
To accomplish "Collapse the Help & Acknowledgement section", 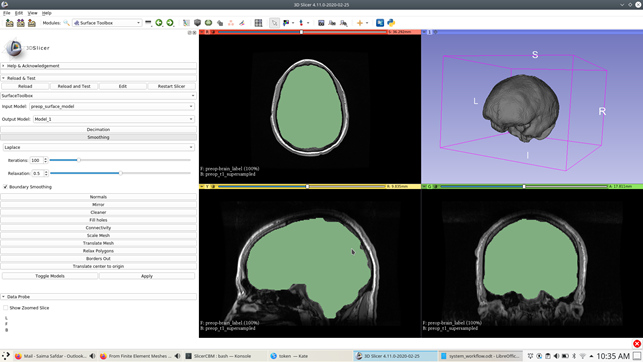I will (98, 66).
